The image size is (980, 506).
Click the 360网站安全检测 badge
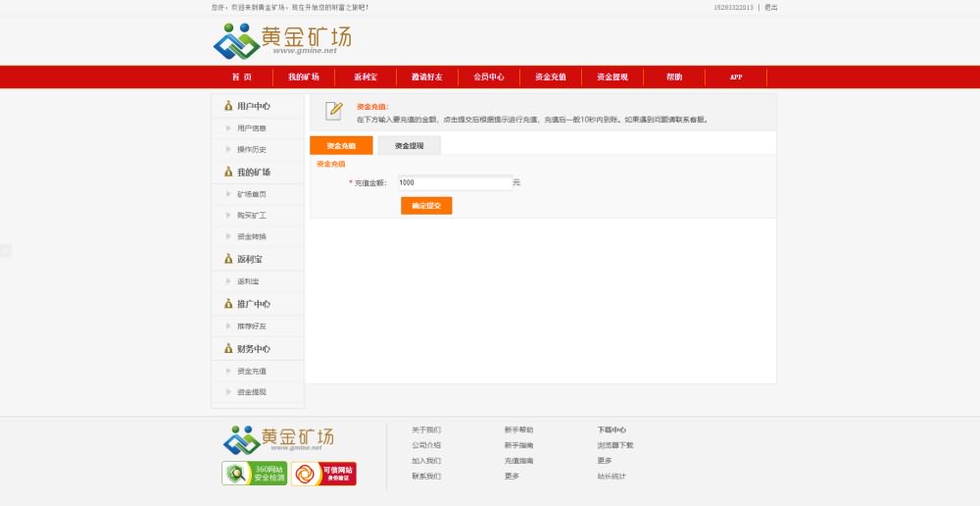click(255, 474)
